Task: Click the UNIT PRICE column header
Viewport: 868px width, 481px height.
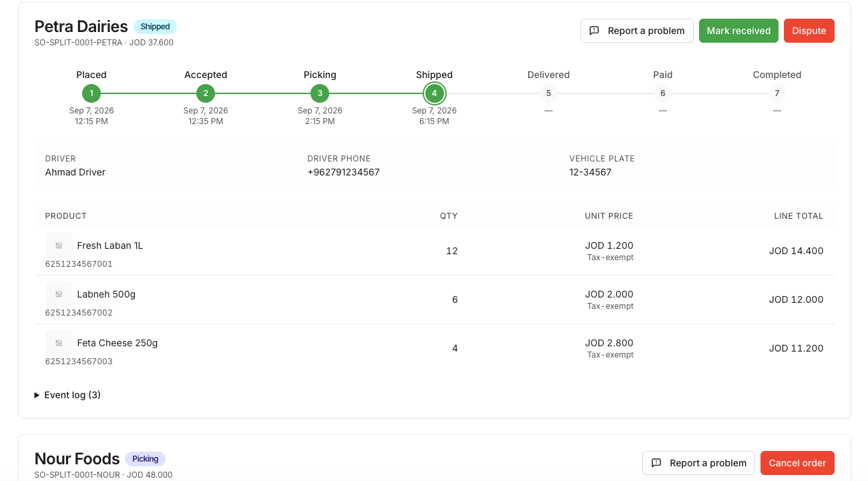Action: (x=609, y=216)
